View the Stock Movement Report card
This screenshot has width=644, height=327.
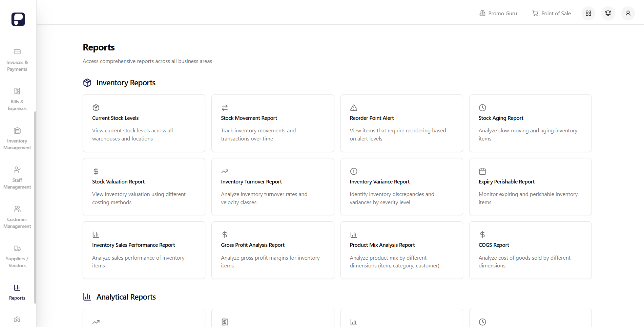point(273,123)
